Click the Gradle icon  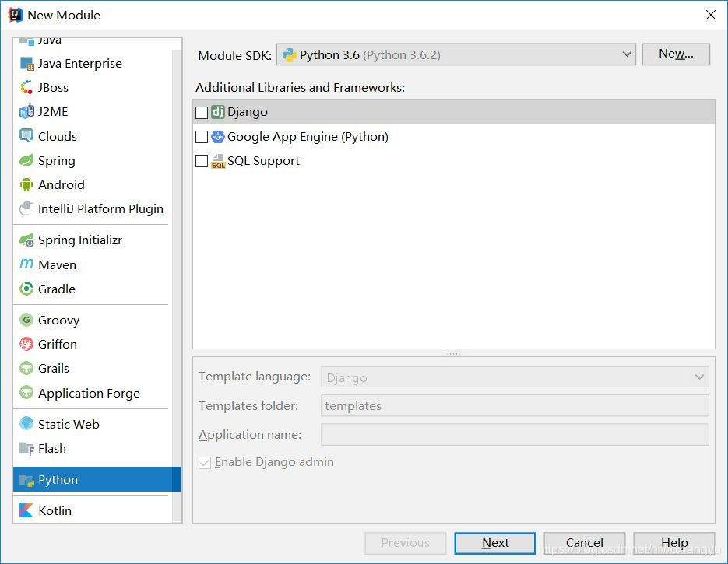pyautogui.click(x=26, y=289)
